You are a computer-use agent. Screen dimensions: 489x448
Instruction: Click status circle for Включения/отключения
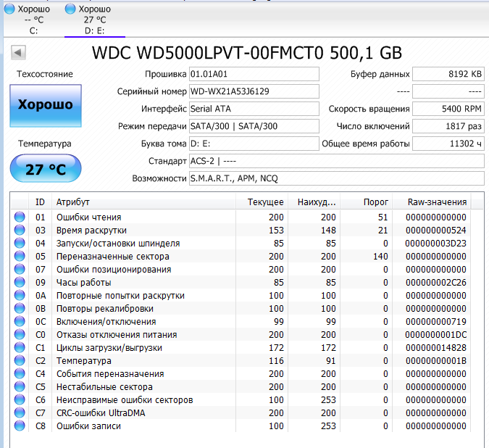pos(20,321)
